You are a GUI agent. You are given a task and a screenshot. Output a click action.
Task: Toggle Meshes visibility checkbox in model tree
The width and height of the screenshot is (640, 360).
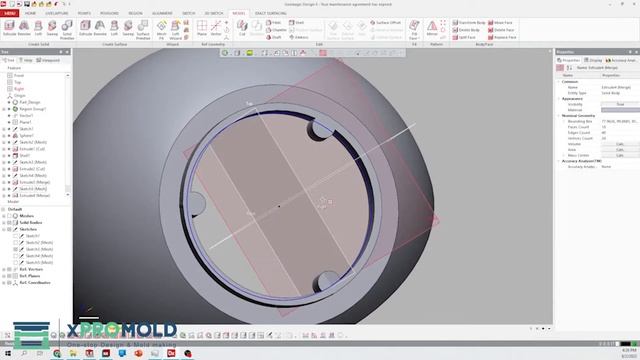[9, 216]
